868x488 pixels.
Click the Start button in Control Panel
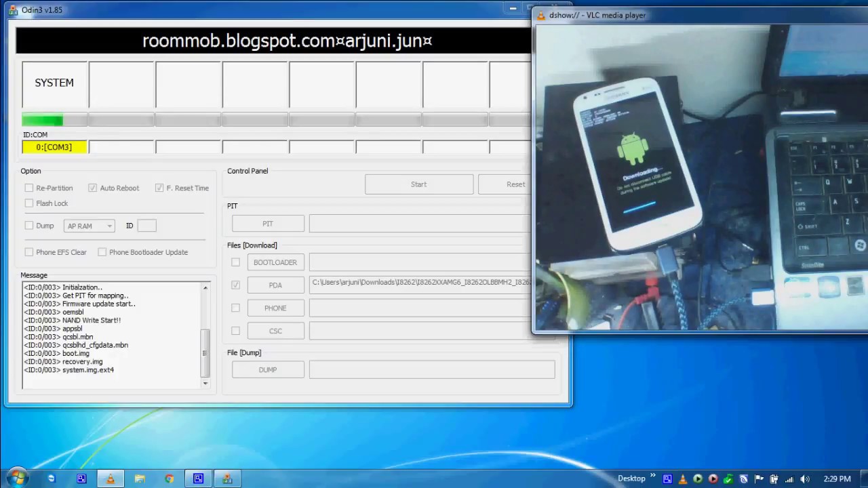click(419, 184)
